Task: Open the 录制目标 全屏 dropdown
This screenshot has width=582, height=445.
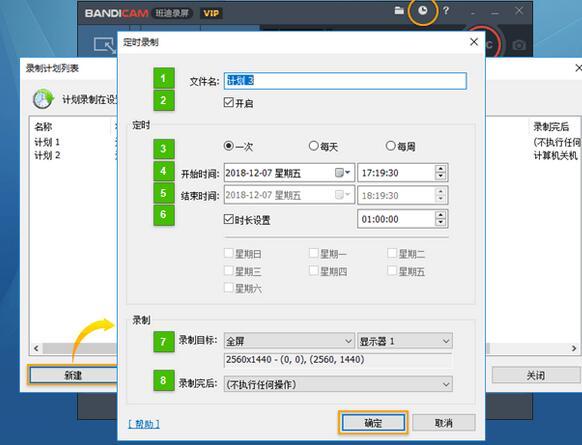Action: 289,341
